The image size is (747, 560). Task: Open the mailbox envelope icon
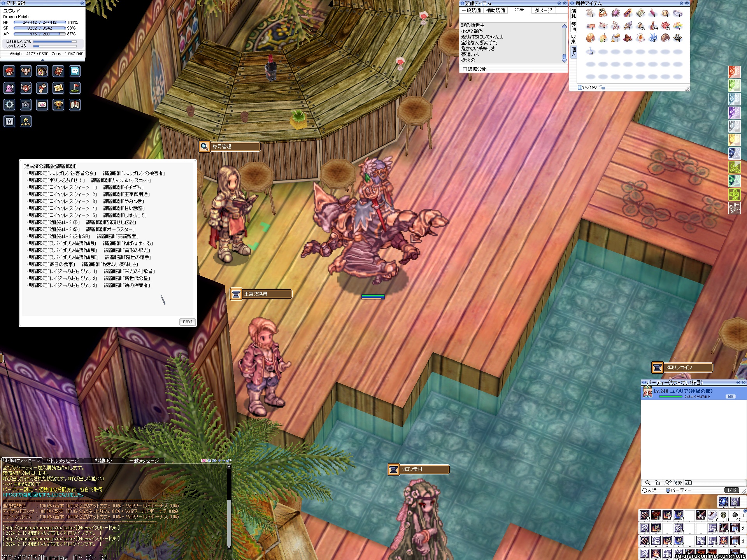click(x=42, y=105)
